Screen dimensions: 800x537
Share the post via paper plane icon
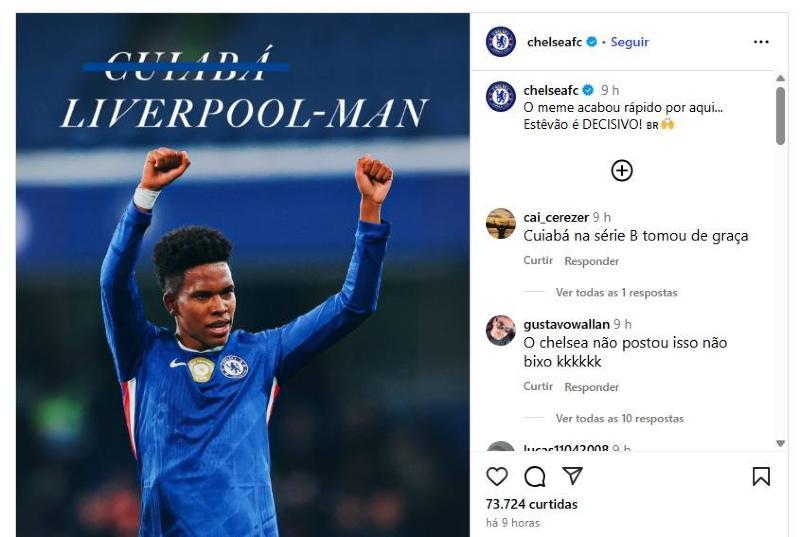[x=572, y=475]
